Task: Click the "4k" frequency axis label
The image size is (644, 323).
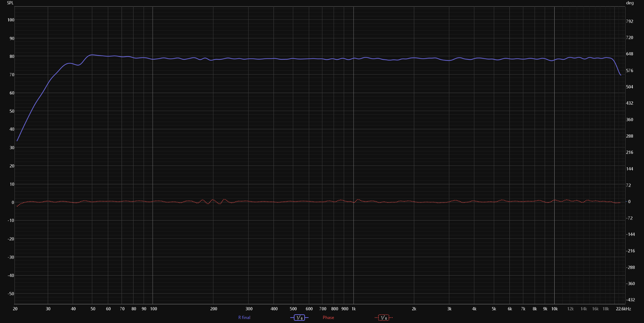Action: (474, 309)
